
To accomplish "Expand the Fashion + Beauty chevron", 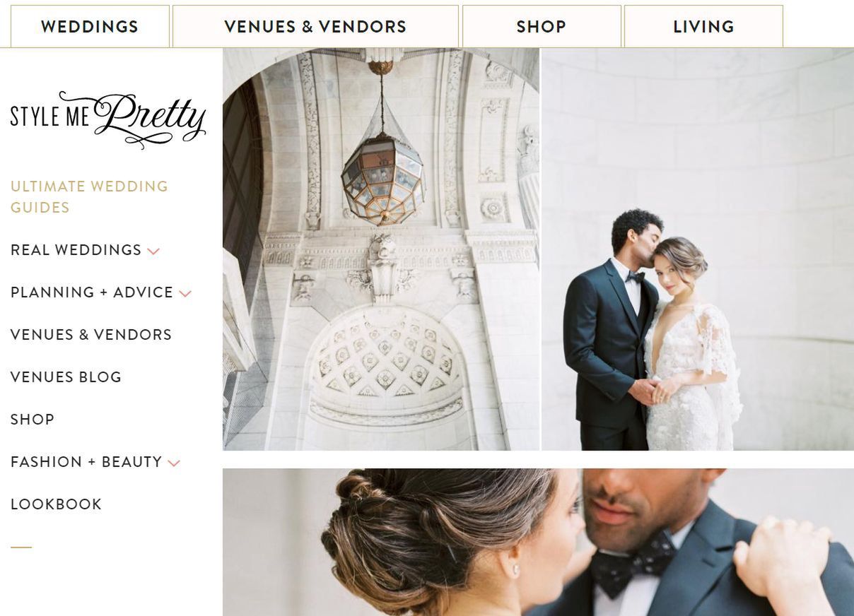I will 174,463.
